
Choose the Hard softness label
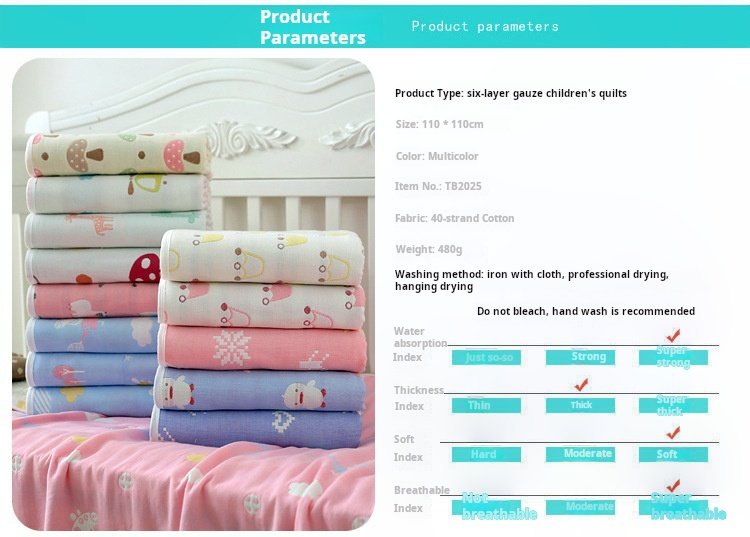[486, 454]
